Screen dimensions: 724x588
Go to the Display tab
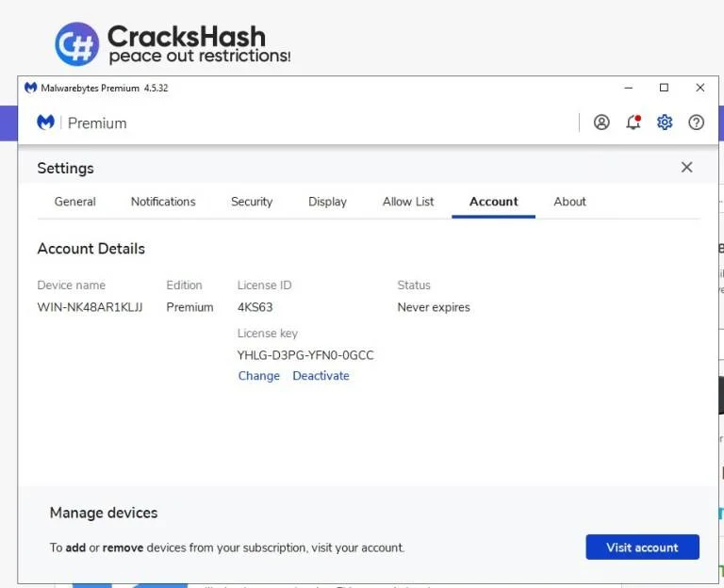pyautogui.click(x=327, y=202)
